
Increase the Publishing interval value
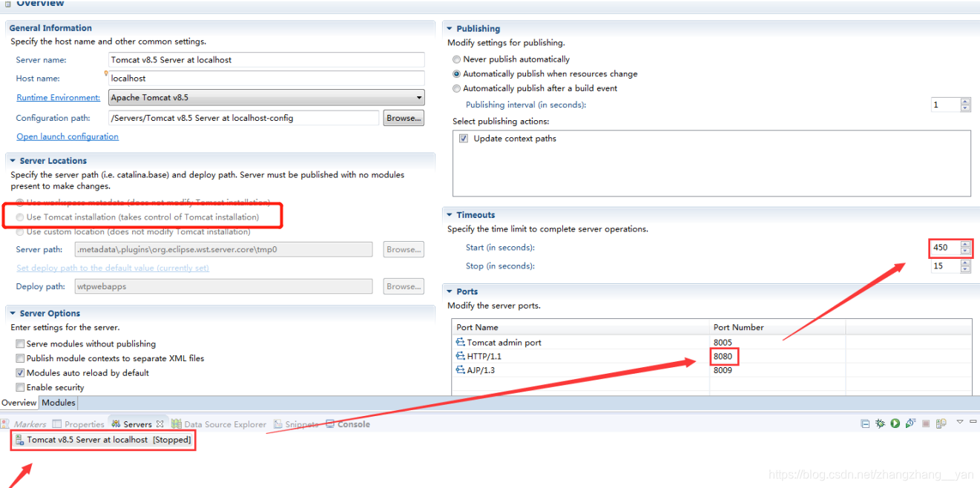click(x=964, y=102)
